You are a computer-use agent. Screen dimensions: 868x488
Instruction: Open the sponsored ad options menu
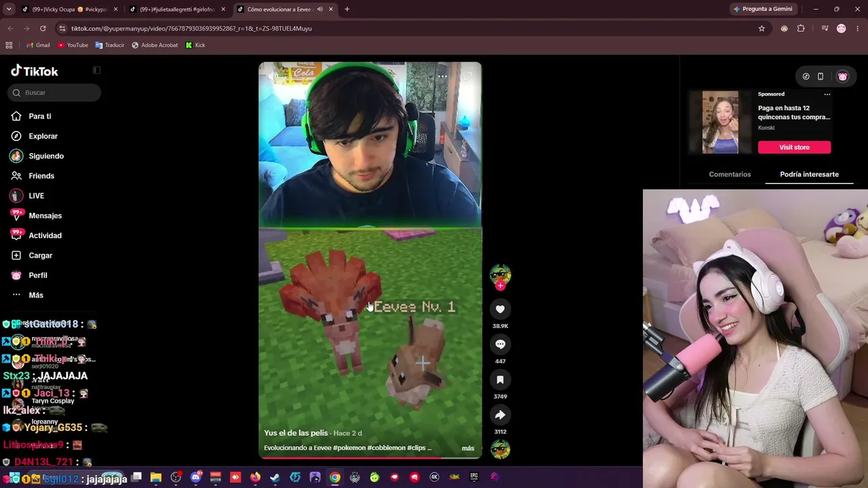(827, 94)
